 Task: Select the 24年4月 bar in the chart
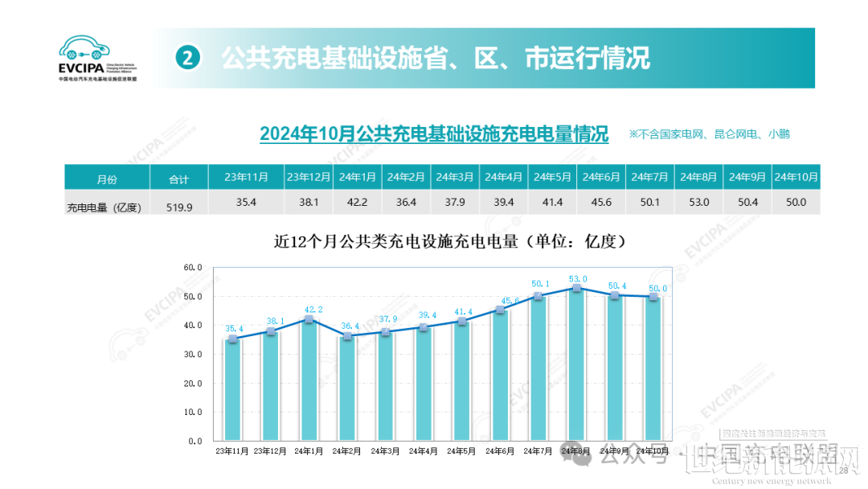424,384
